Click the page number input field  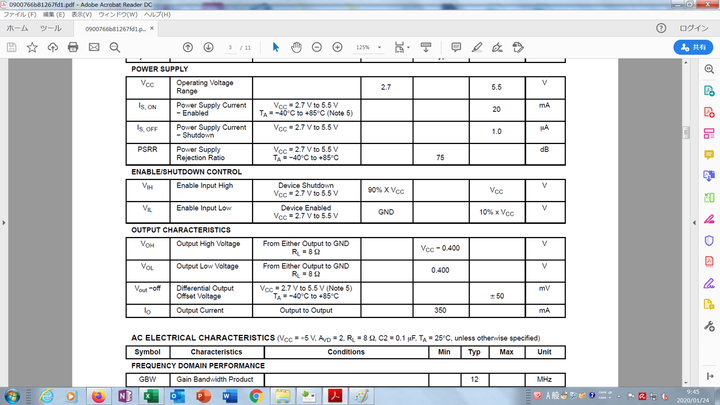click(x=230, y=47)
